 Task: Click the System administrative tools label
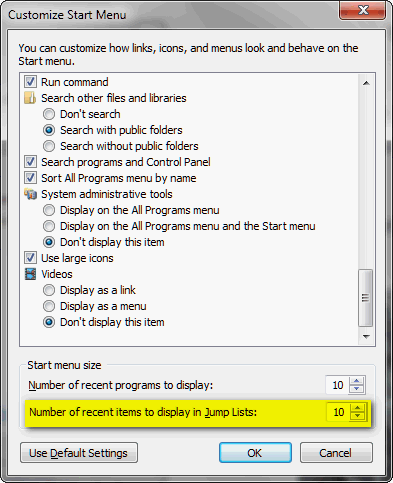[x=107, y=194]
